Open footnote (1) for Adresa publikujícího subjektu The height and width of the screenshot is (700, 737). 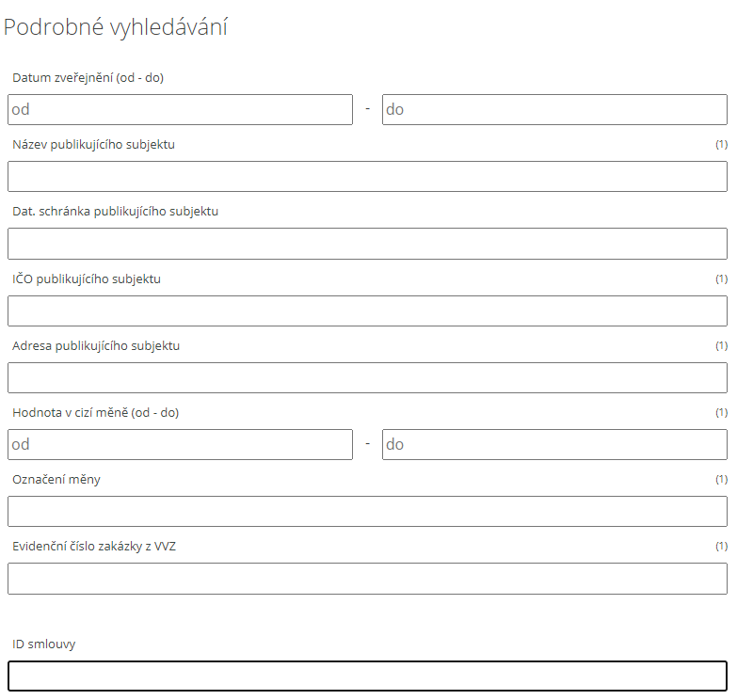721,346
